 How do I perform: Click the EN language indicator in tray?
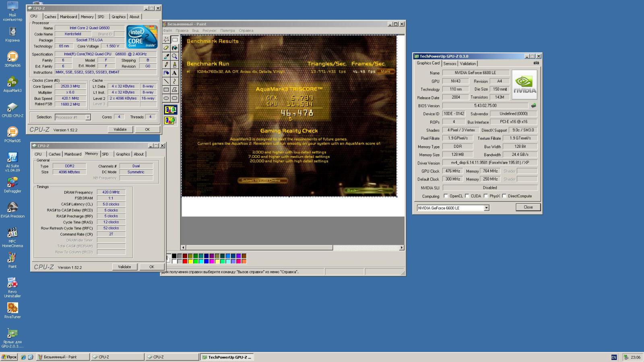point(614,357)
